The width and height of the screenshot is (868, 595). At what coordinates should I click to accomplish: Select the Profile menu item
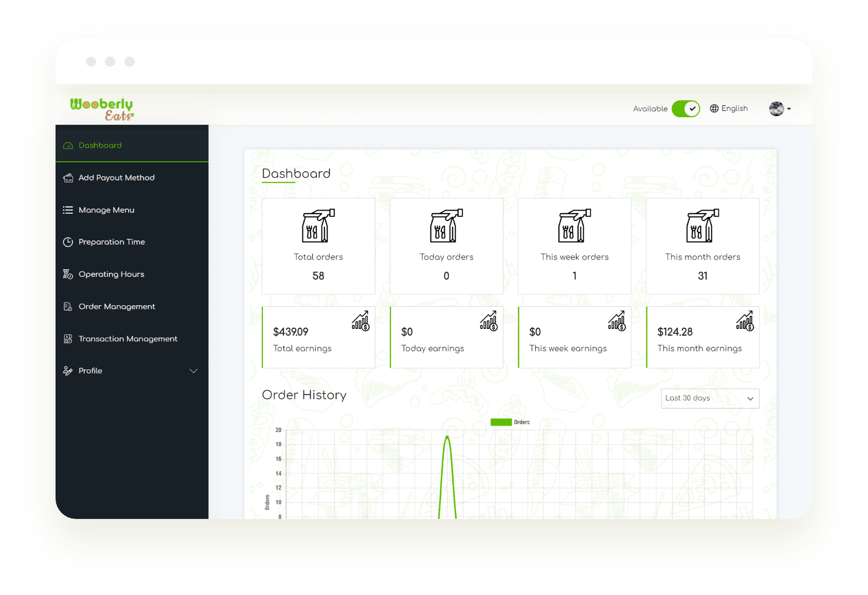tap(132, 371)
